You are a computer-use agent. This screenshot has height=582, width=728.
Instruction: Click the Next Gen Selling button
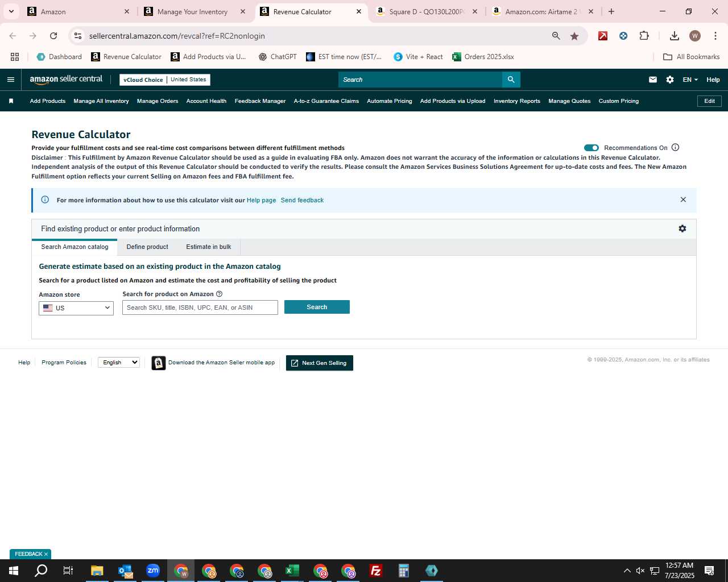[320, 363]
